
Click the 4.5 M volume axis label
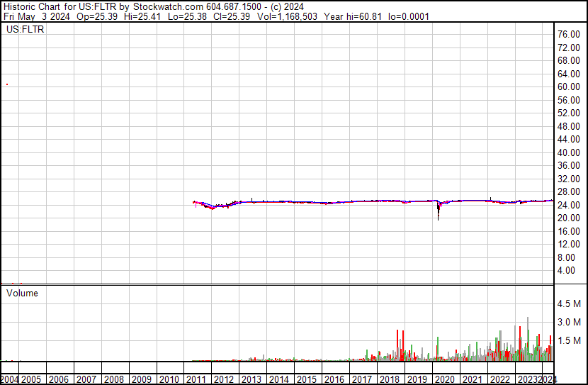click(x=569, y=304)
